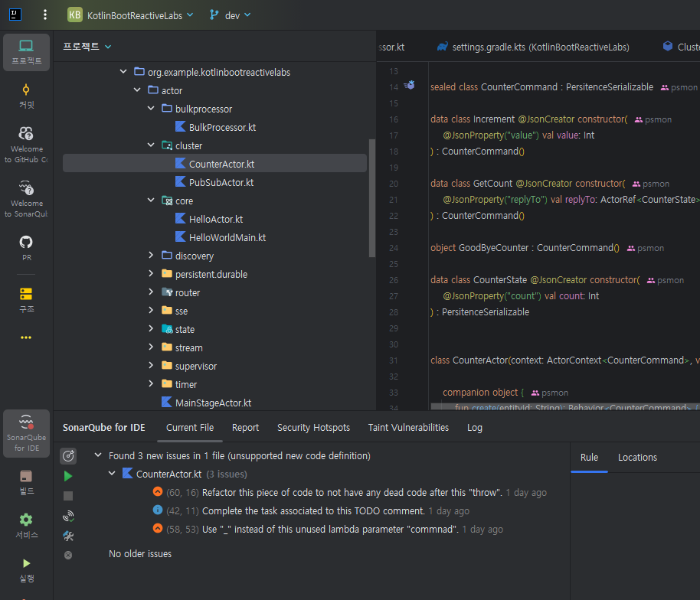Expand the discovery folder
Viewport: 700px width, 600px height.
coord(151,256)
